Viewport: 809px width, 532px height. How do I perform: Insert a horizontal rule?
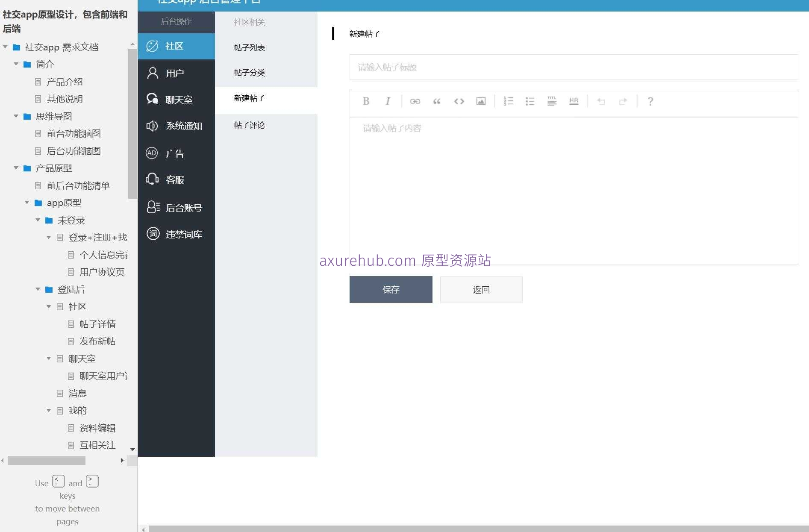[574, 101]
